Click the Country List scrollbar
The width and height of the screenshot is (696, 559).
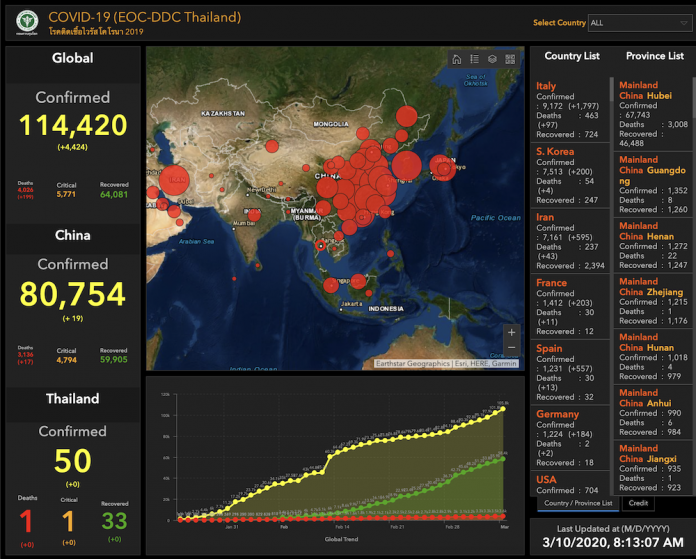(x=611, y=90)
